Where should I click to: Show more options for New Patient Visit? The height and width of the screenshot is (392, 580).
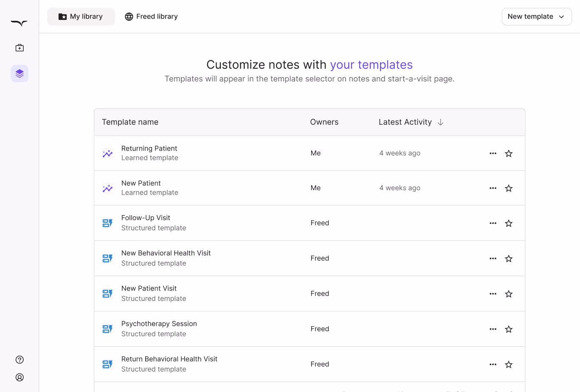point(493,294)
